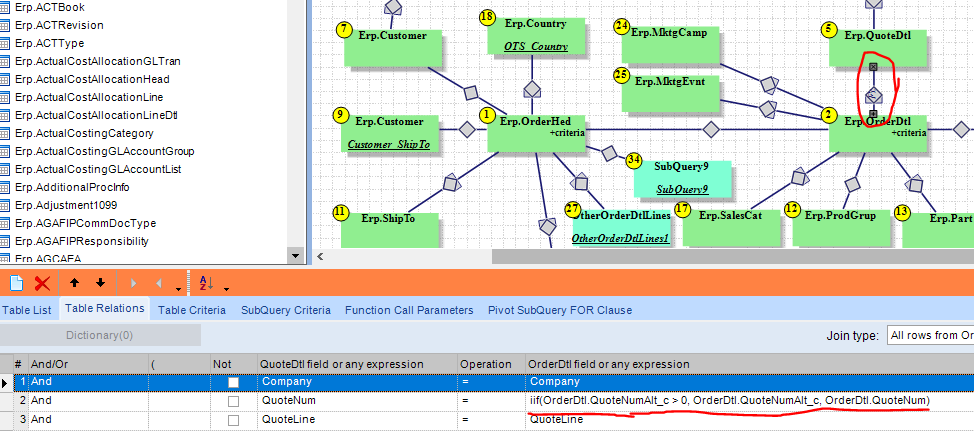The height and width of the screenshot is (438, 974).
Task: Switch to the Table Relations tab
Action: [104, 308]
